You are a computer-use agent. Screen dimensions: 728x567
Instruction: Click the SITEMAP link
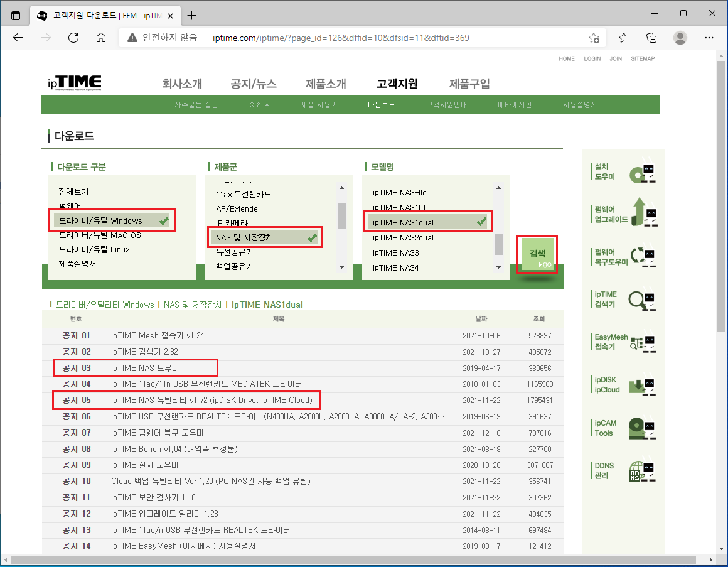[643, 58]
